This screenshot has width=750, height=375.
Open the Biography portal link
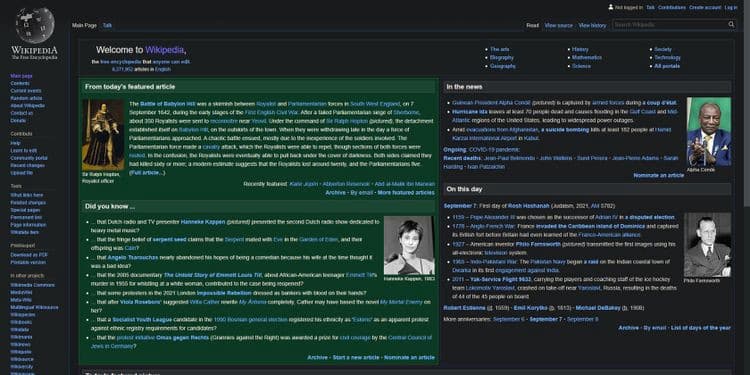click(x=502, y=57)
